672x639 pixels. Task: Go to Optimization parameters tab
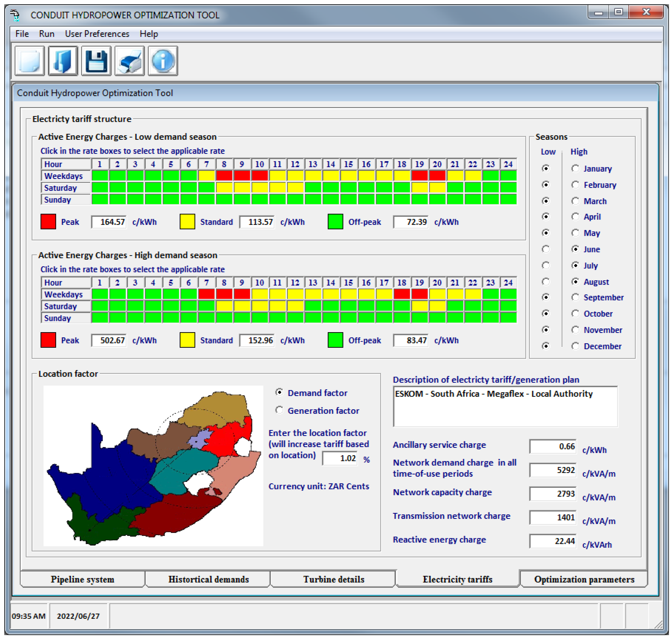tap(584, 579)
